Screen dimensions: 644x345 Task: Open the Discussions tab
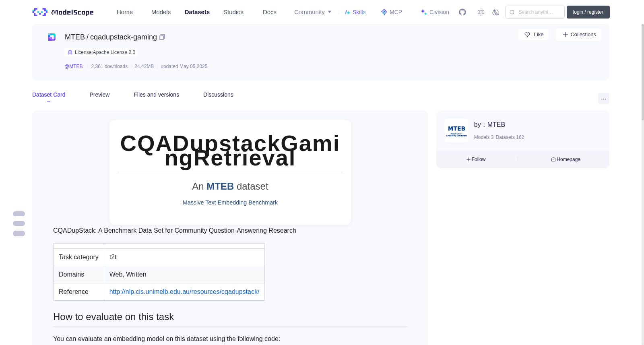click(218, 95)
